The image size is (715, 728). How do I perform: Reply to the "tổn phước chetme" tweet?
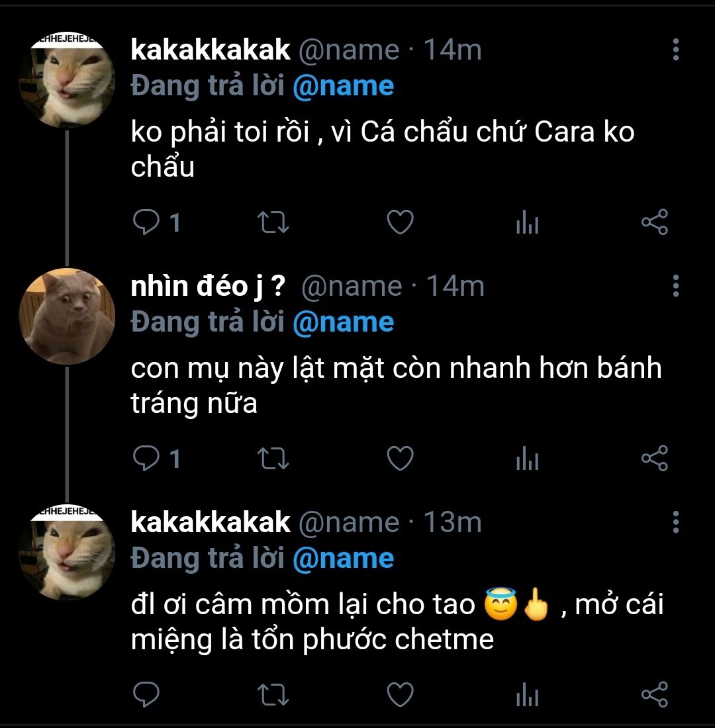(x=146, y=695)
